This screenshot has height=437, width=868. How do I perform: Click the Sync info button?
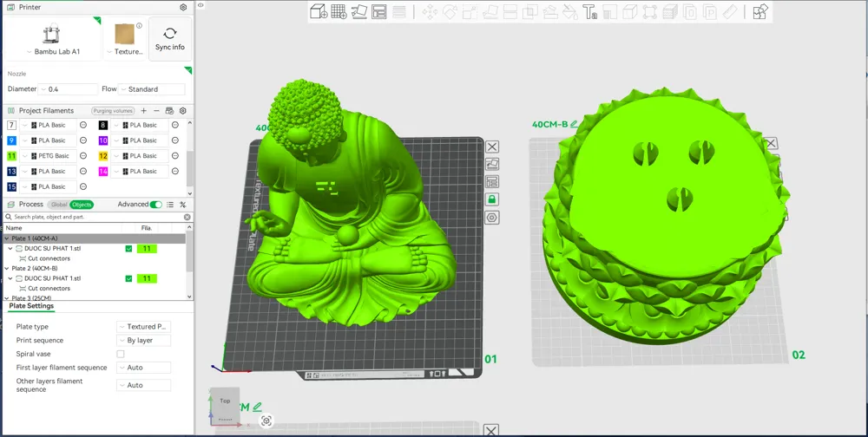click(170, 39)
